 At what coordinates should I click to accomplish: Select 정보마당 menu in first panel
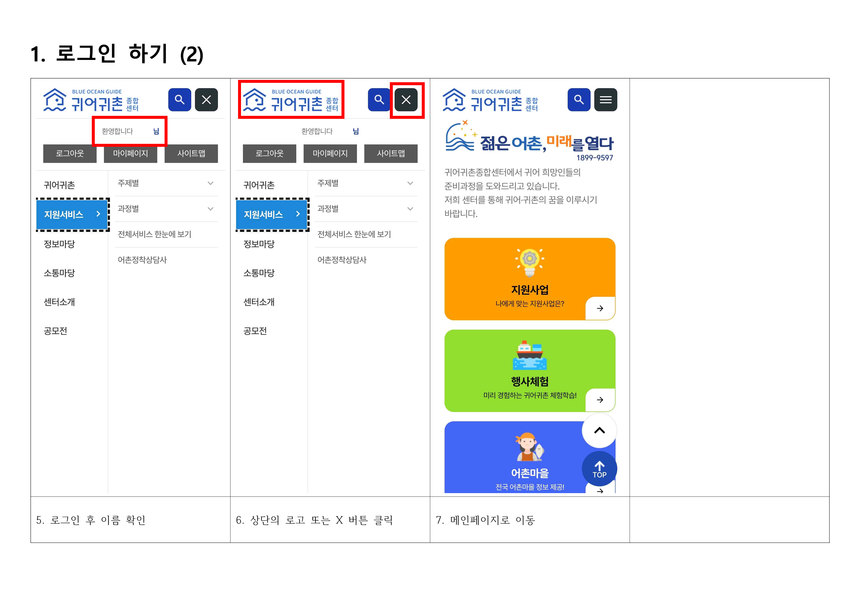pyautogui.click(x=59, y=244)
